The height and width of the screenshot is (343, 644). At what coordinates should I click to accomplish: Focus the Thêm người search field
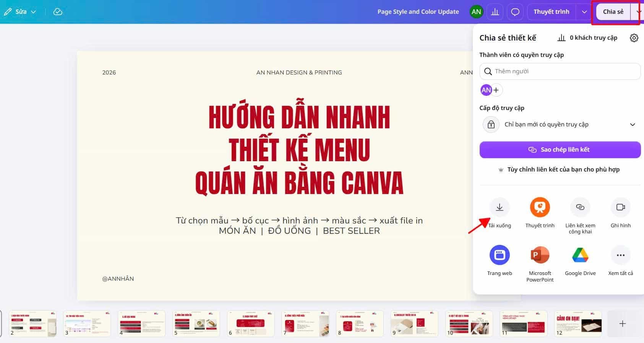pos(560,71)
